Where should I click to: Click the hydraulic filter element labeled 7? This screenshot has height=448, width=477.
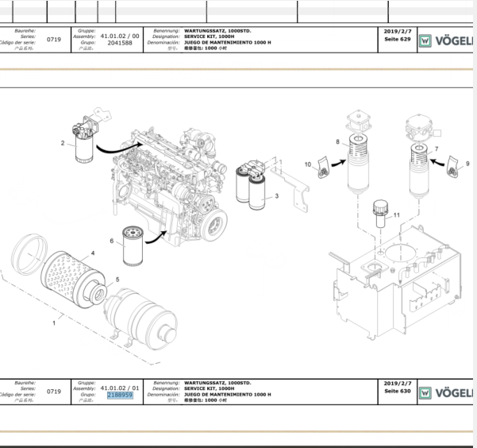(x=418, y=168)
